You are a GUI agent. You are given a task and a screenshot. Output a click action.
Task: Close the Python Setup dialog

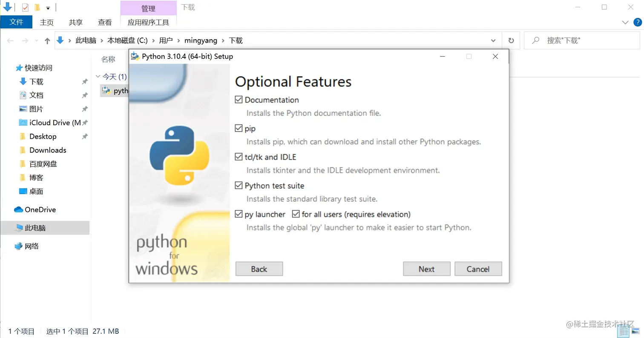495,56
